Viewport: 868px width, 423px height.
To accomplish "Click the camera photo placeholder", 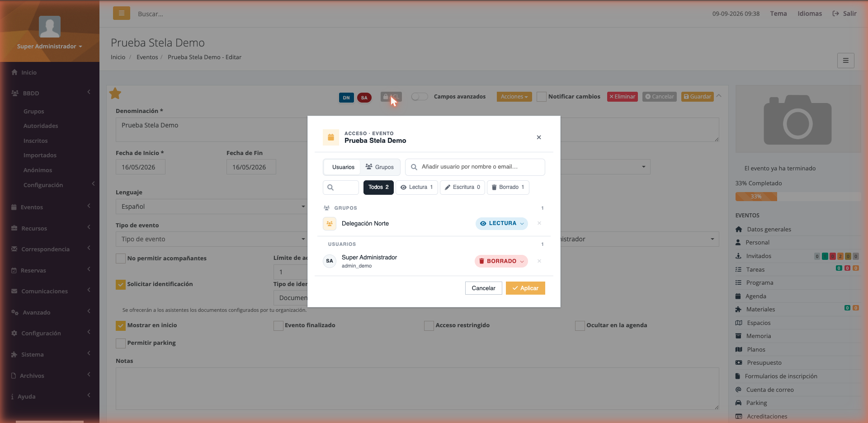I will pyautogui.click(x=798, y=119).
